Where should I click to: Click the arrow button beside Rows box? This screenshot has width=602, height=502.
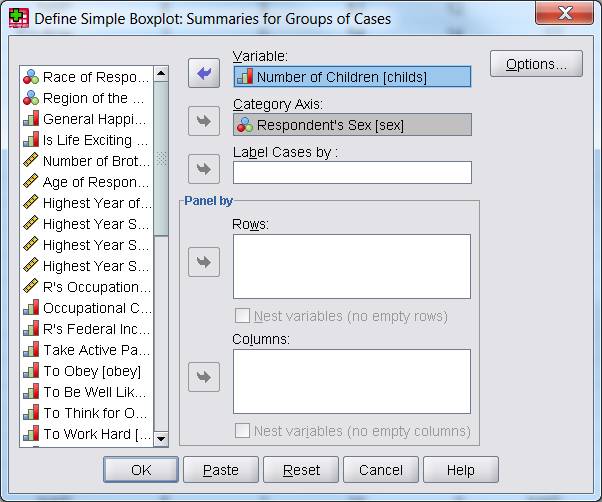coord(204,262)
